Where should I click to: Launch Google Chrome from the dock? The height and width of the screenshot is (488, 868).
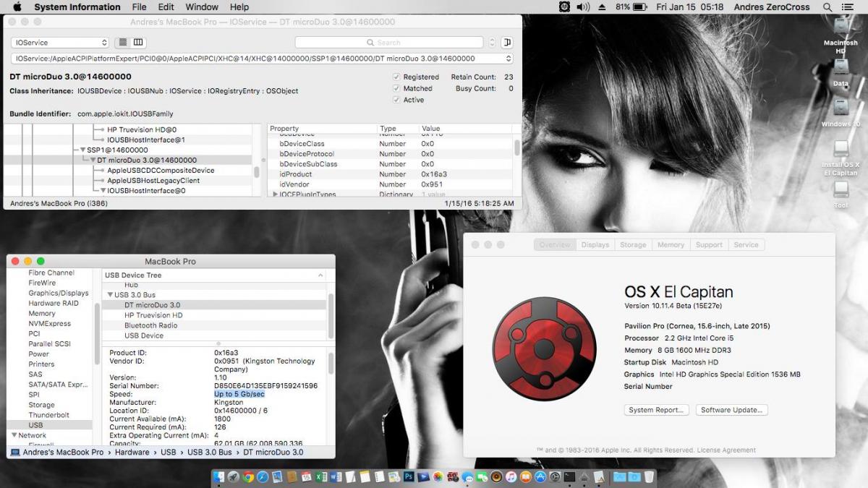[248, 477]
